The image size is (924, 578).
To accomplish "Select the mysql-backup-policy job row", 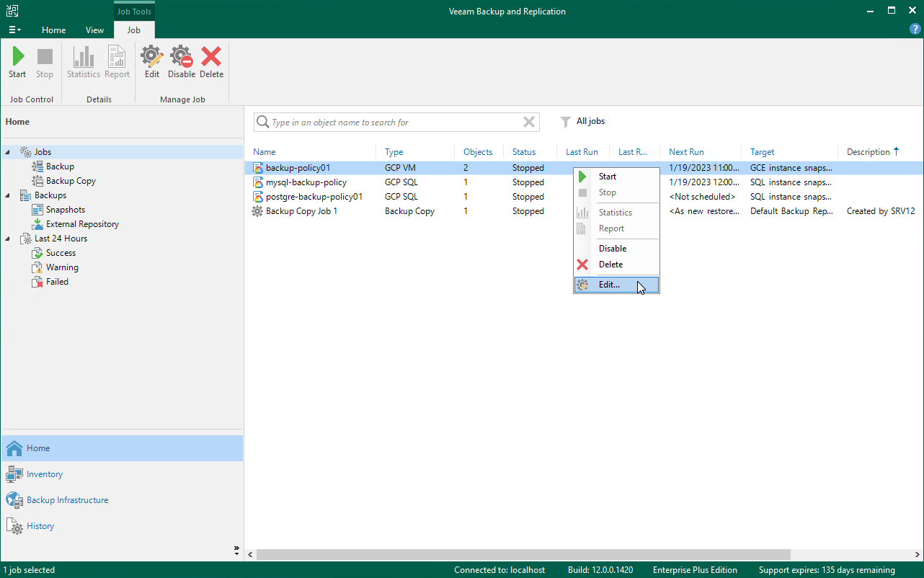I will click(584, 182).
